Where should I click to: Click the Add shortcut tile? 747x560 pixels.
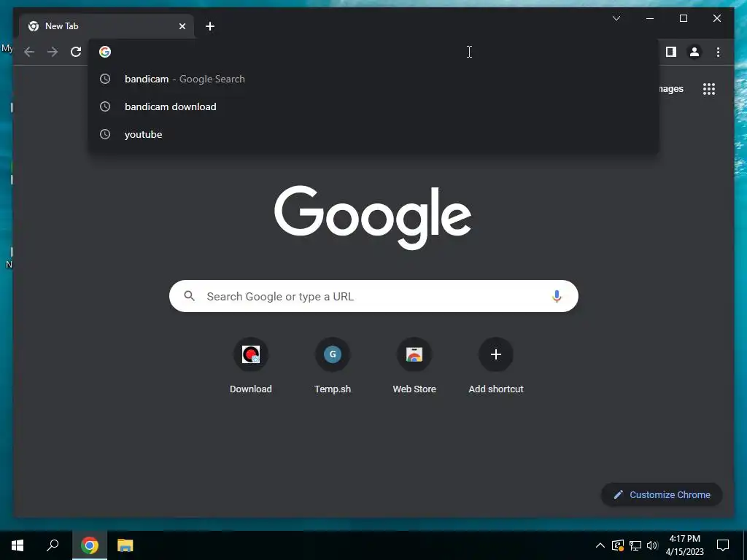point(496,366)
